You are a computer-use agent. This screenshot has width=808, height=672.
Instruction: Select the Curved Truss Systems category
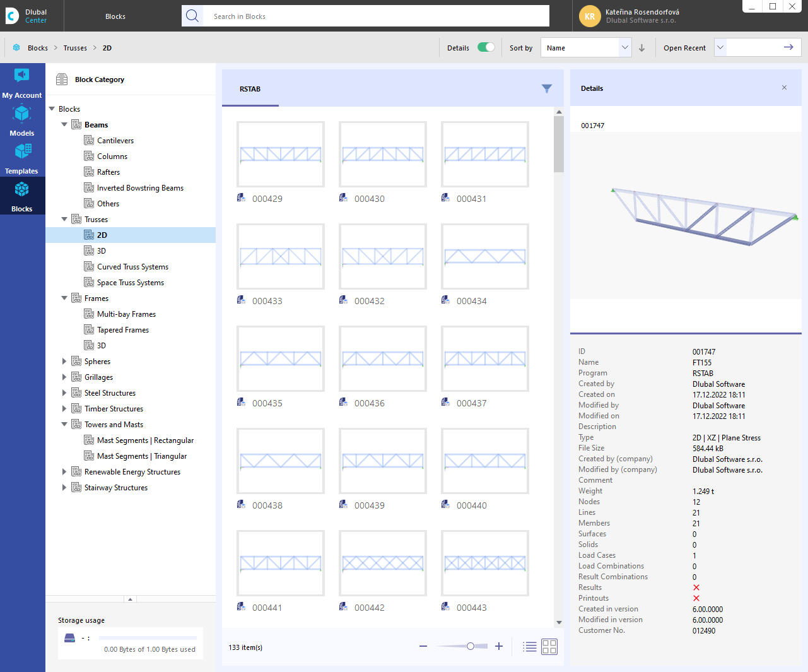click(x=132, y=266)
